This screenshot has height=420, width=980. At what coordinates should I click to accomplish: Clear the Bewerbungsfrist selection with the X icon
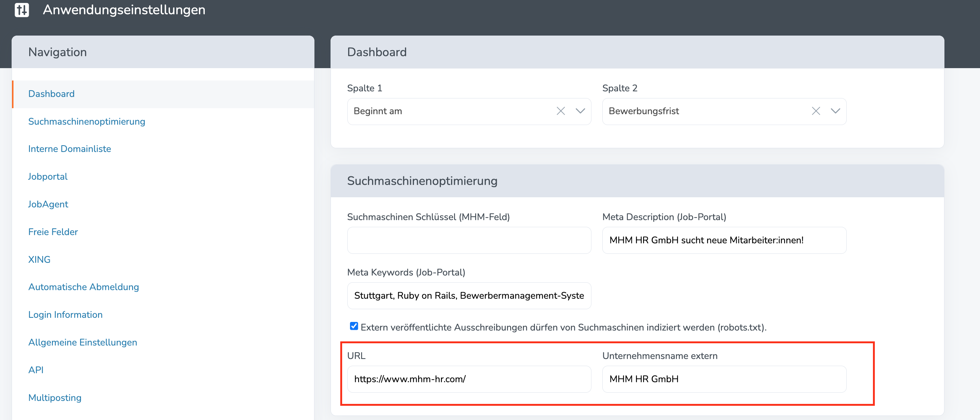pos(816,111)
